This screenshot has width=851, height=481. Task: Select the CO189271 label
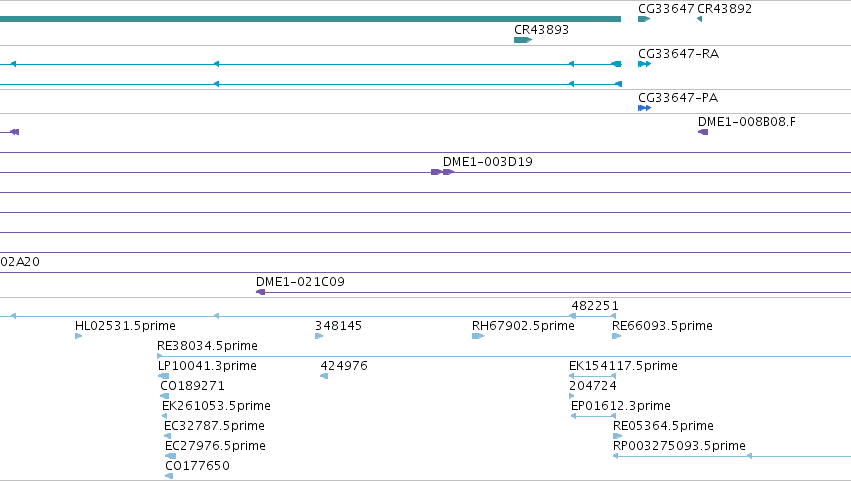192,386
